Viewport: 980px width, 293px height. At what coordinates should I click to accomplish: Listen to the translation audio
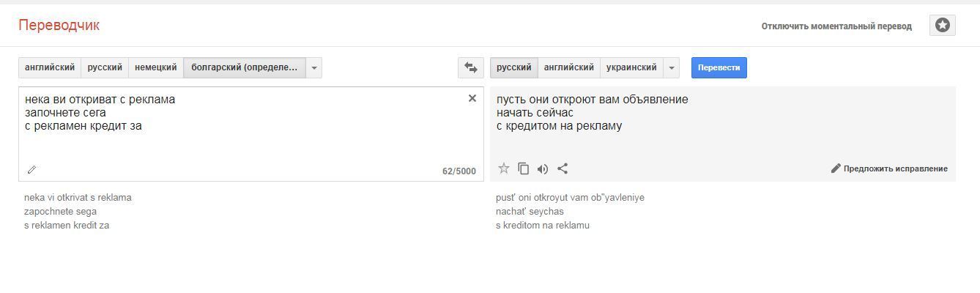pos(543,168)
